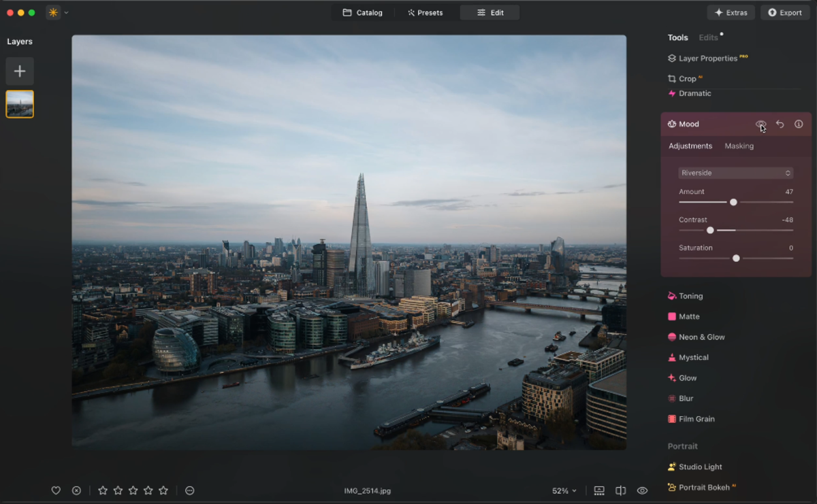Open the Film Grain effect
The image size is (817, 504).
pyautogui.click(x=696, y=418)
